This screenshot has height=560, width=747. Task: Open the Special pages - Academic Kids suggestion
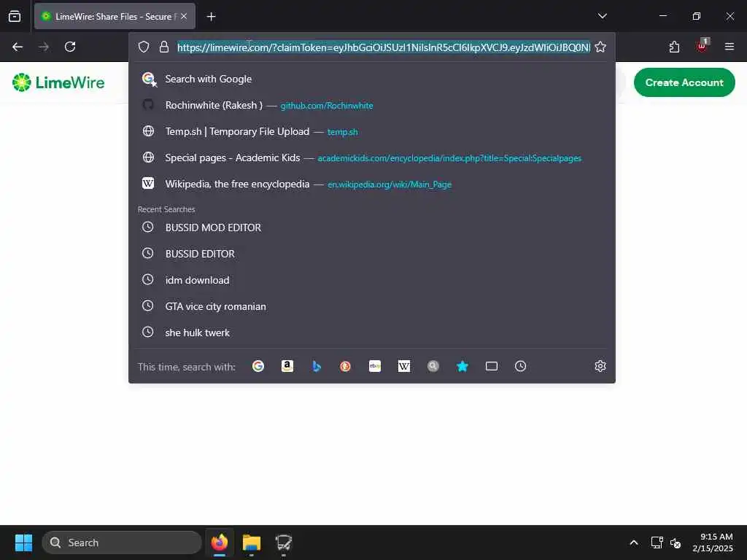(371, 157)
